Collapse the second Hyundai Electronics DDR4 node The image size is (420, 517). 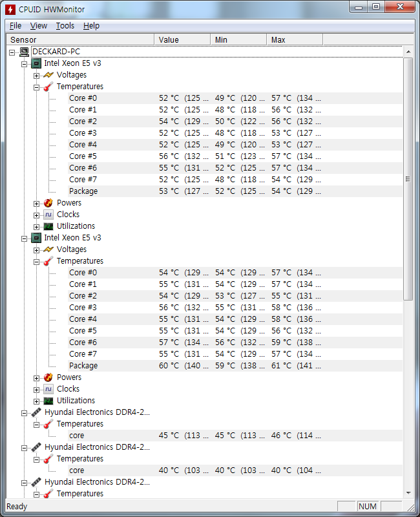coord(25,448)
